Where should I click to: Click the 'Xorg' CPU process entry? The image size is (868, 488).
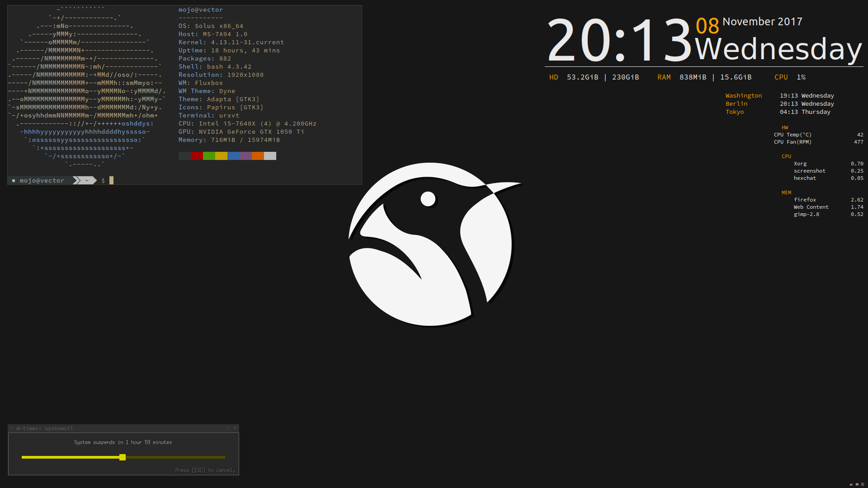[x=829, y=164]
